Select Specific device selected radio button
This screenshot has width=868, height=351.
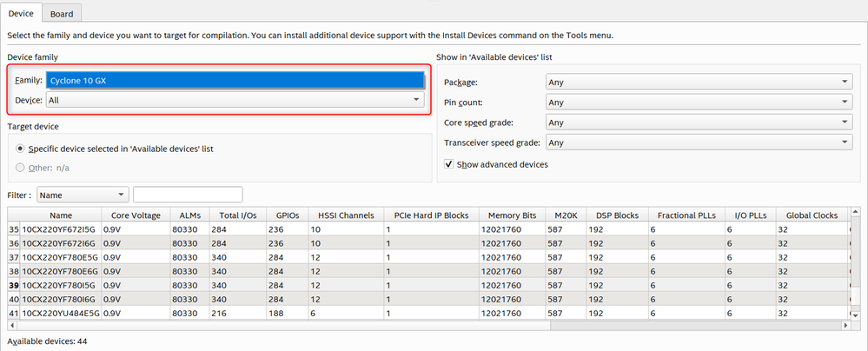click(x=20, y=149)
